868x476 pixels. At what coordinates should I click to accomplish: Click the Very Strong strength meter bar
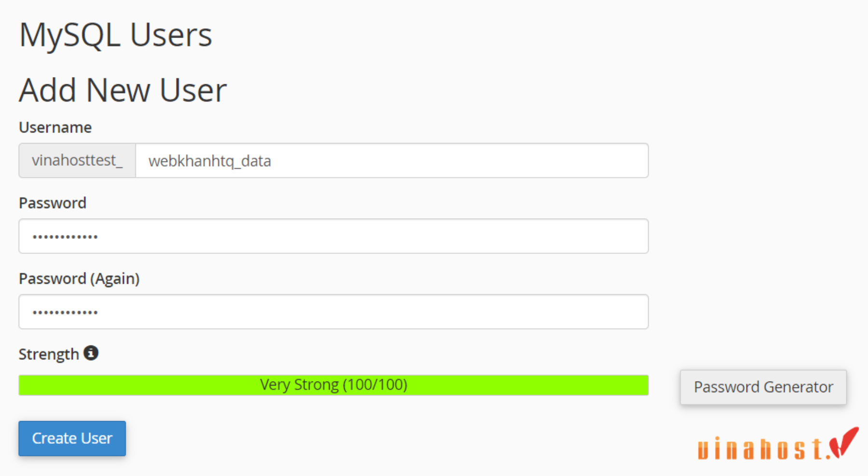point(334,385)
